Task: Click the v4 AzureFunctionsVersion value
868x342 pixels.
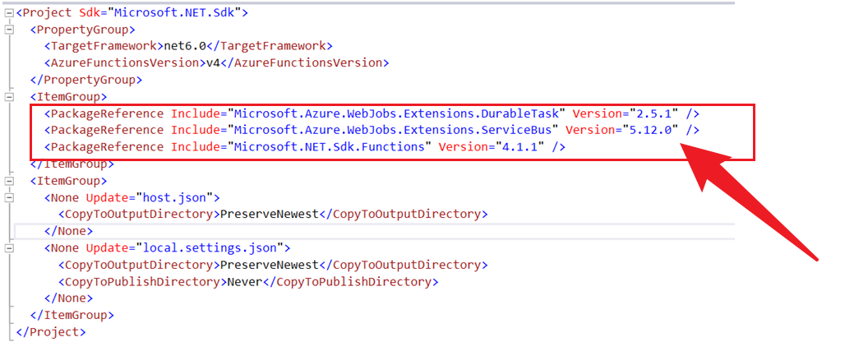Action: point(209,62)
